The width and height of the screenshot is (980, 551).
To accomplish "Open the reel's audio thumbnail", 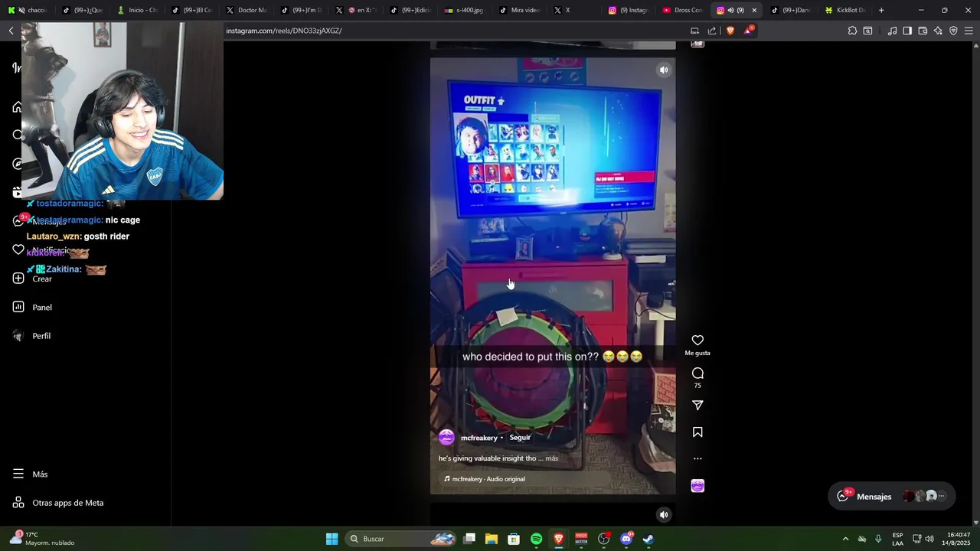I will pyautogui.click(x=697, y=486).
